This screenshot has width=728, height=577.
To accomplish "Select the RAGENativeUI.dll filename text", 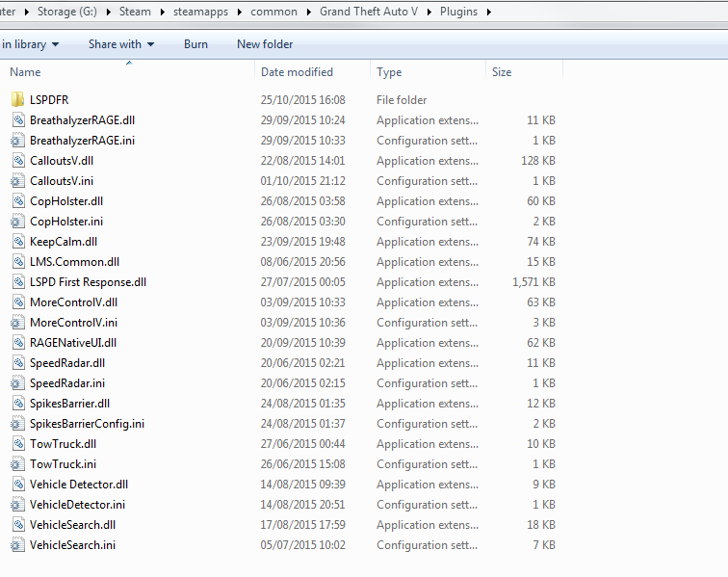I will tap(73, 342).
